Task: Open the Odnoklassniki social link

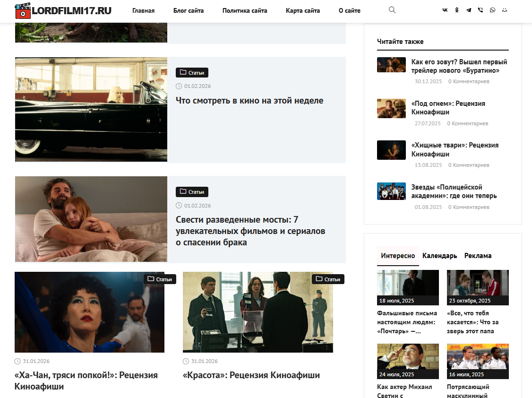Action: pos(457,10)
